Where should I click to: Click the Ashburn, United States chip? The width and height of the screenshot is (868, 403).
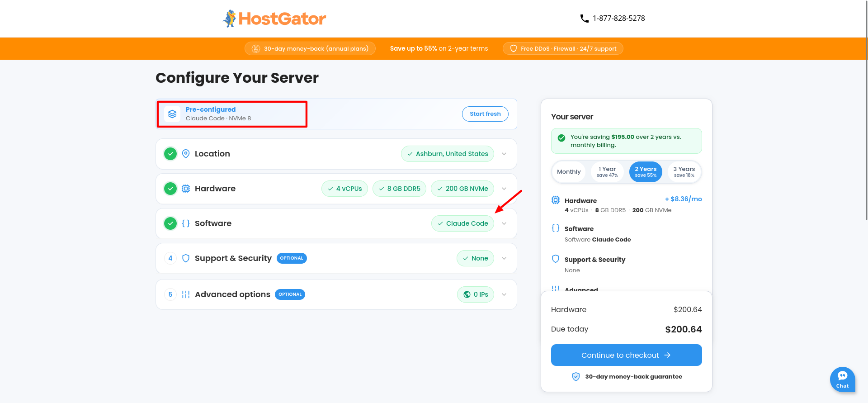click(448, 154)
